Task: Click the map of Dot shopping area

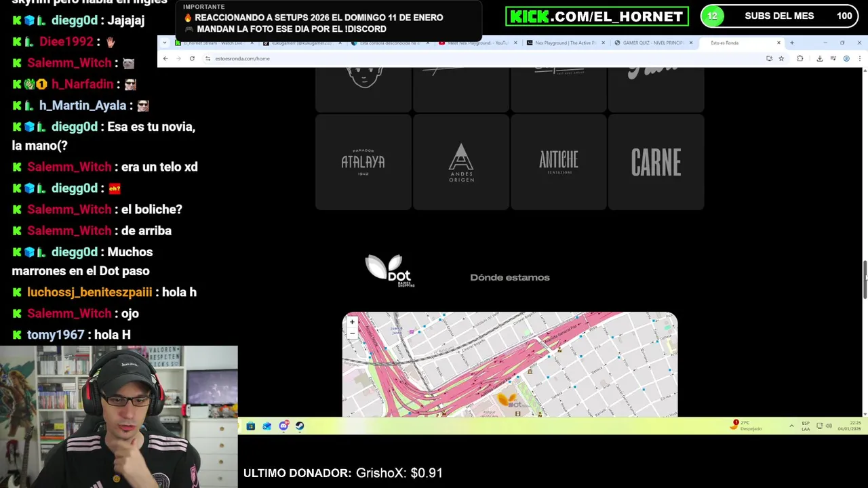Action: (510, 365)
